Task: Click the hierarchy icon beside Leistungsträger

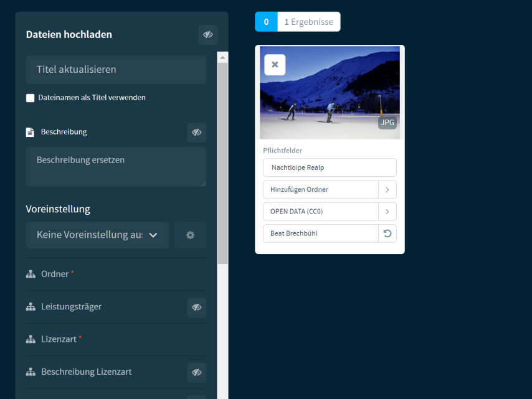Action: click(x=31, y=307)
